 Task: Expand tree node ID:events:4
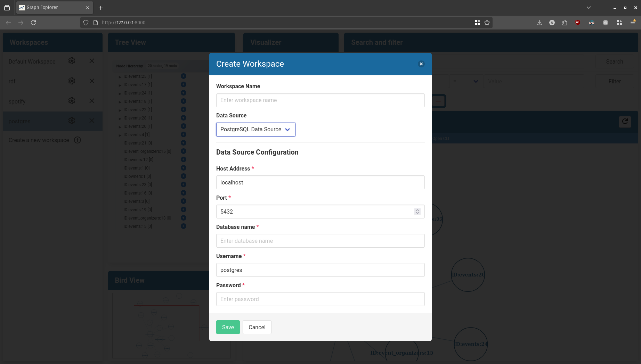point(120,135)
